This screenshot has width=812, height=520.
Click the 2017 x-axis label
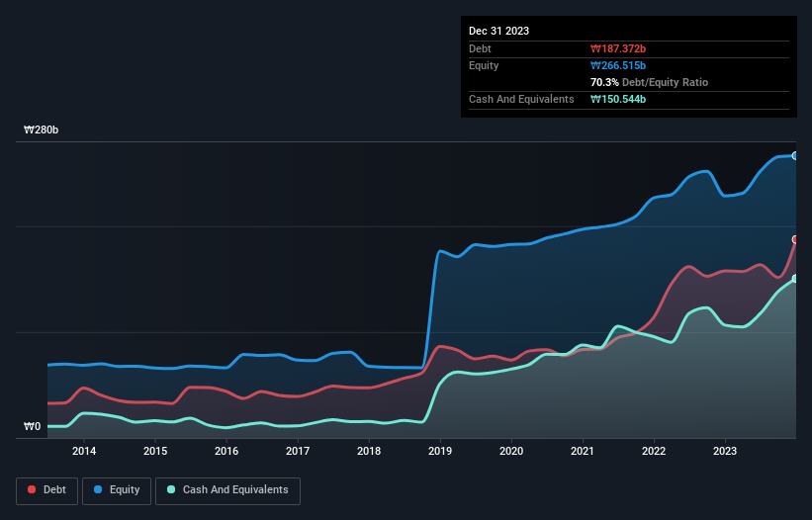[298, 451]
